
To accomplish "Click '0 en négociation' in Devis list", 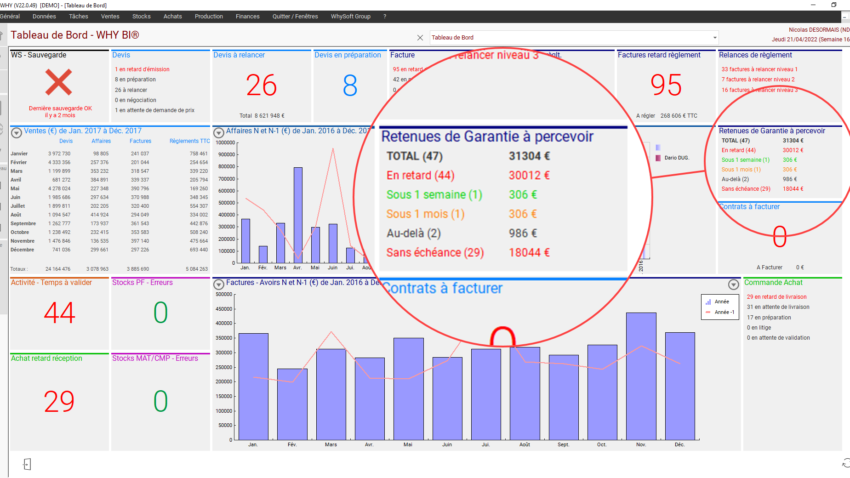I will pos(135,100).
